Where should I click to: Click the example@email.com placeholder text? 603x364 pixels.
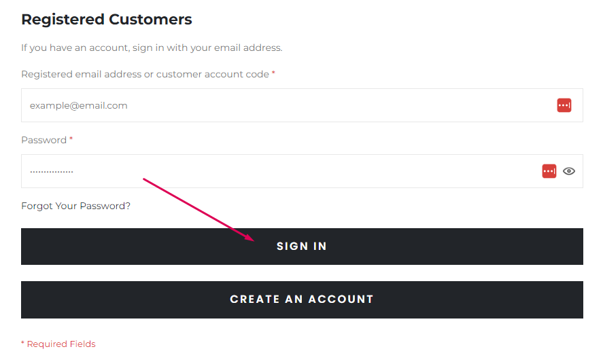click(78, 105)
